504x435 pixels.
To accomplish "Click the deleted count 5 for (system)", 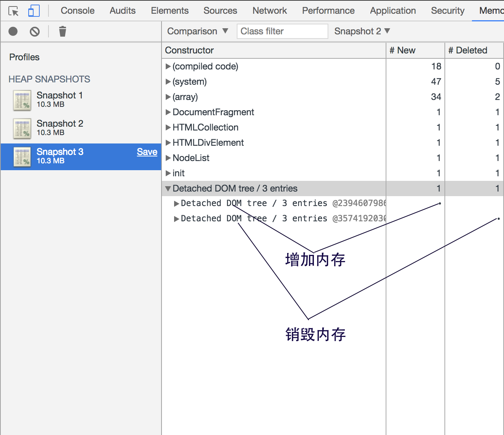I will [498, 82].
